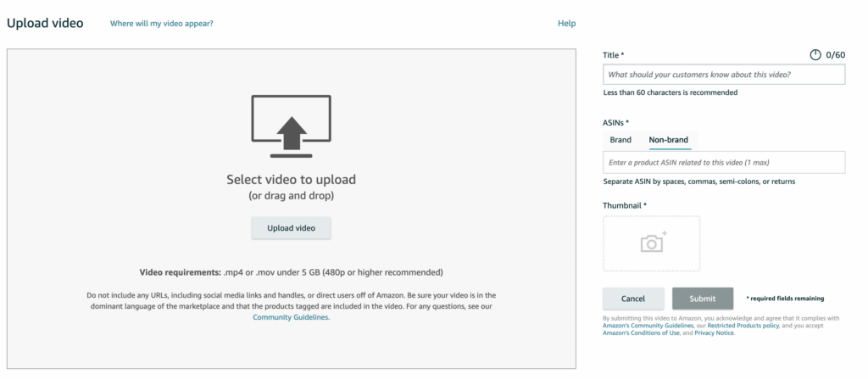Click the '(or drag and drop)' text

click(292, 196)
